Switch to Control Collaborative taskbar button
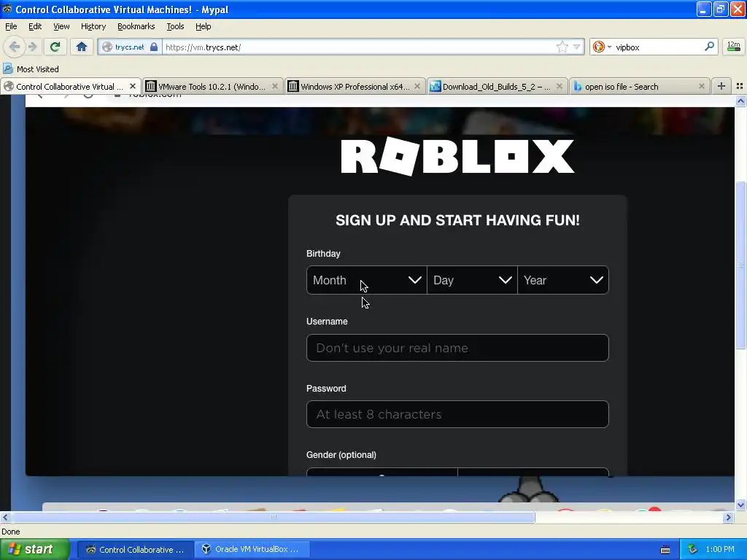 coord(135,549)
